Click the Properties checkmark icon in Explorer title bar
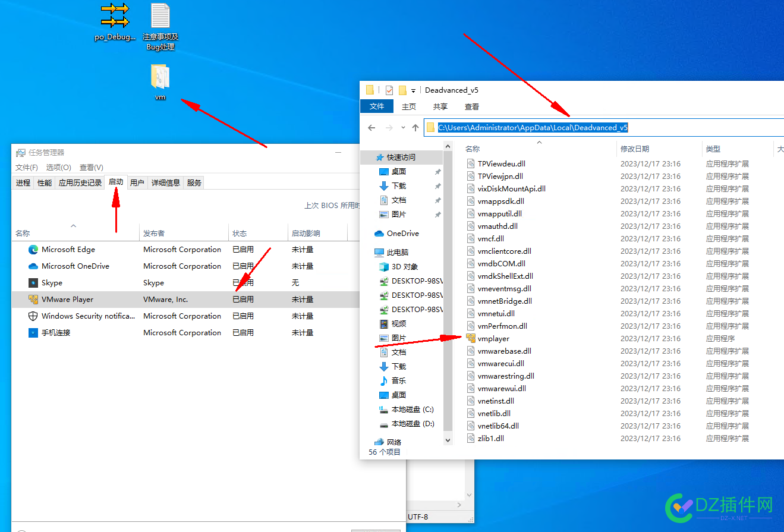The height and width of the screenshot is (532, 784). point(389,90)
